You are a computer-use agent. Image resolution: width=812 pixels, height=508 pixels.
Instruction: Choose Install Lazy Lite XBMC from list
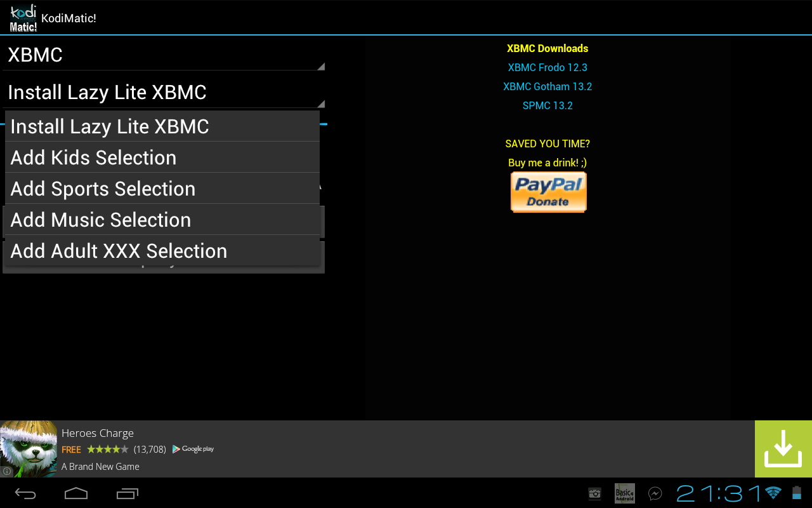(162, 126)
